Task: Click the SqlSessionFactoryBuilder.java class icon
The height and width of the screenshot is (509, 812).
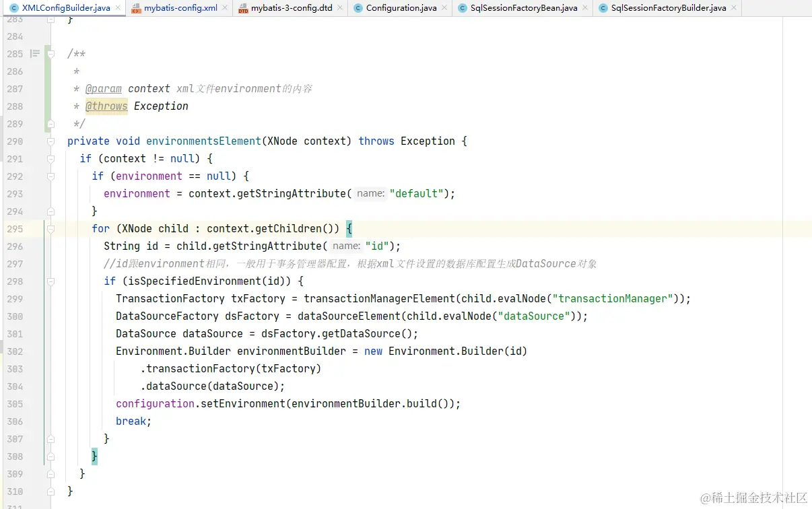Action: coord(603,8)
